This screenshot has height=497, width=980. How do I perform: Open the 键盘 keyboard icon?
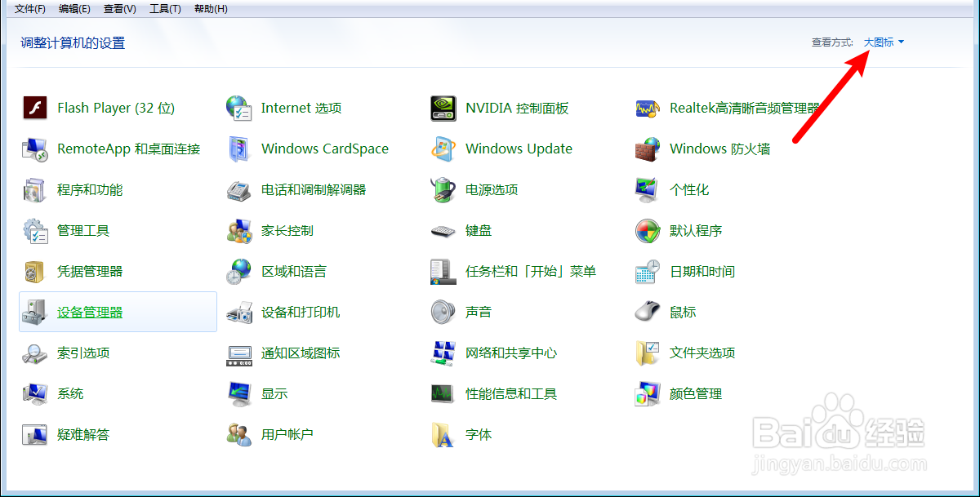point(443,230)
